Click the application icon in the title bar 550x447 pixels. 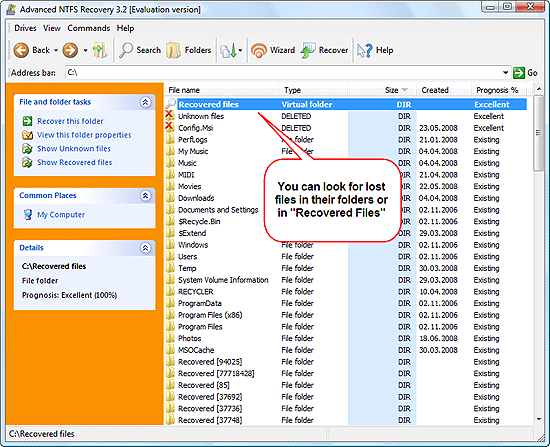click(11, 9)
